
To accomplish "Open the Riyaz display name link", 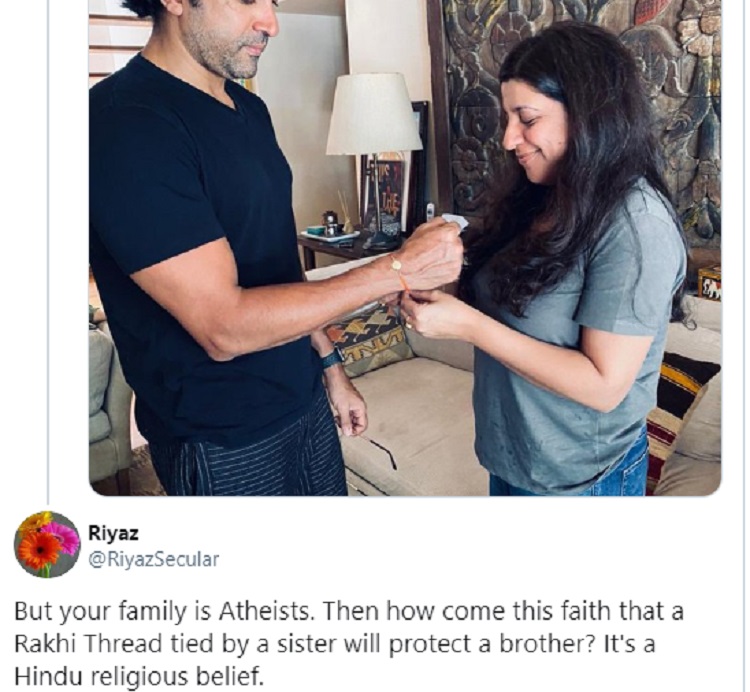I will click(113, 533).
